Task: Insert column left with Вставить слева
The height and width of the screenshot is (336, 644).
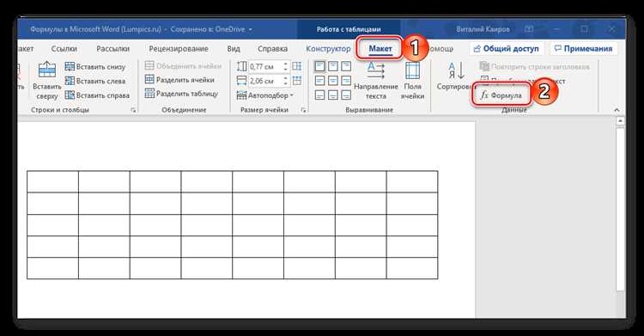Action: click(94, 81)
